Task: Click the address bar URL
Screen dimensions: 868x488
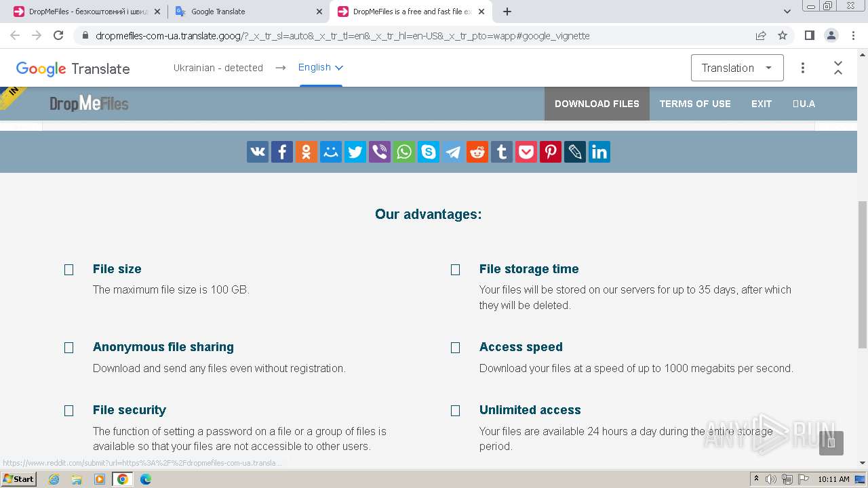Action: point(342,36)
